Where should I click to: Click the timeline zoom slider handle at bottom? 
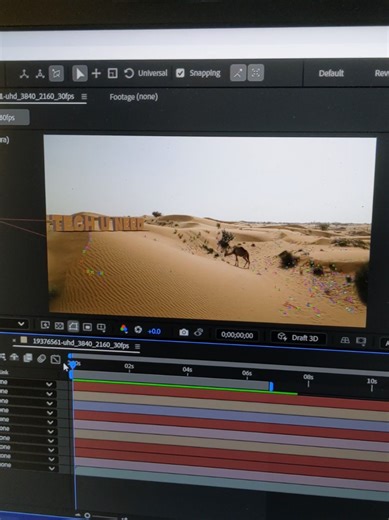pos(87,516)
